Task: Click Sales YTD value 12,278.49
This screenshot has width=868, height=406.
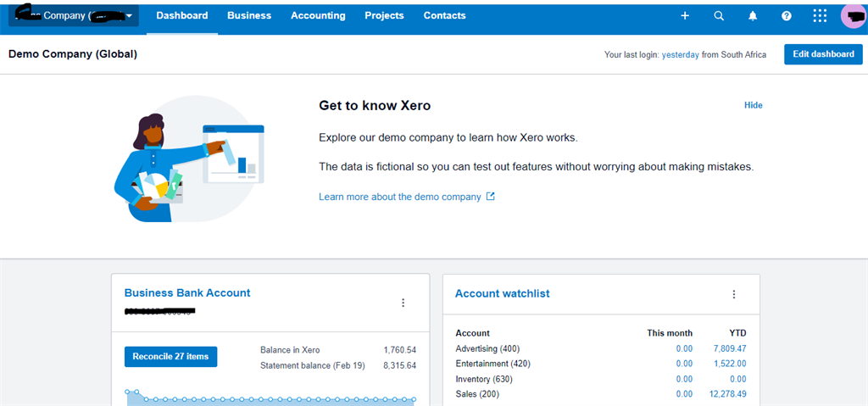Action: pos(727,394)
